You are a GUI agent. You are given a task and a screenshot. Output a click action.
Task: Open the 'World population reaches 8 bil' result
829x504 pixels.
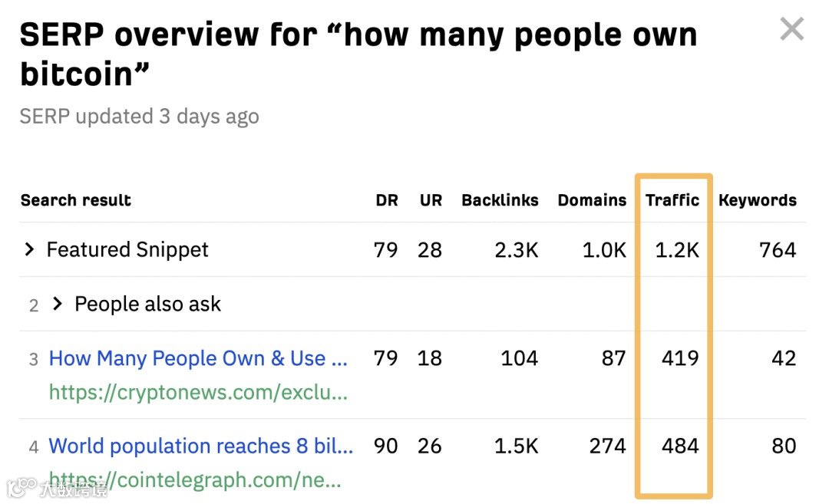pos(200,446)
